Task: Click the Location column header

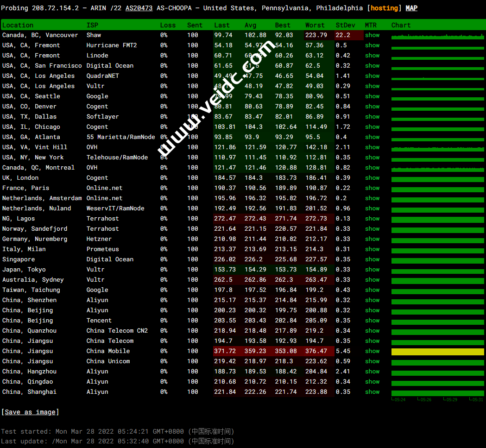Action: tap(18, 25)
